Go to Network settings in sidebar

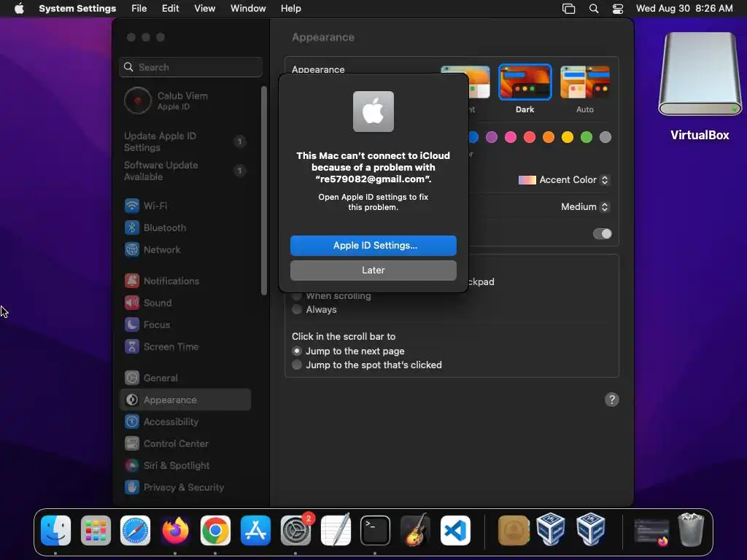pos(185,249)
